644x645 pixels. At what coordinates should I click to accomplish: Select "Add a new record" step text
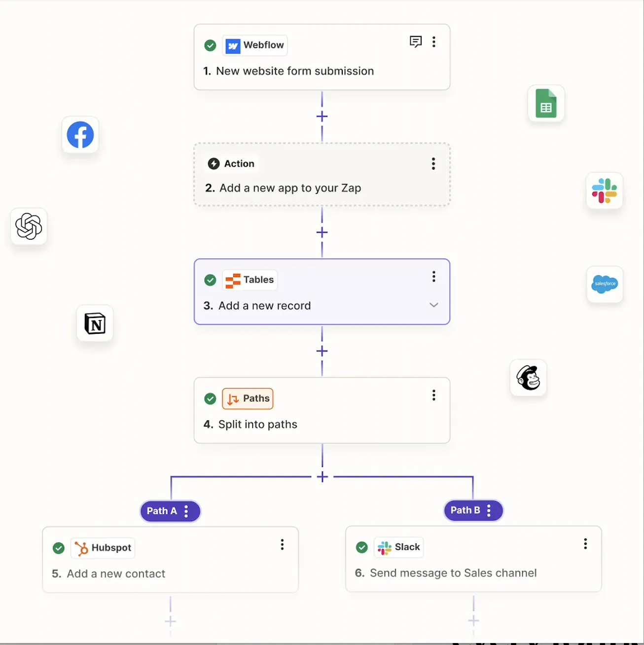pyautogui.click(x=264, y=306)
